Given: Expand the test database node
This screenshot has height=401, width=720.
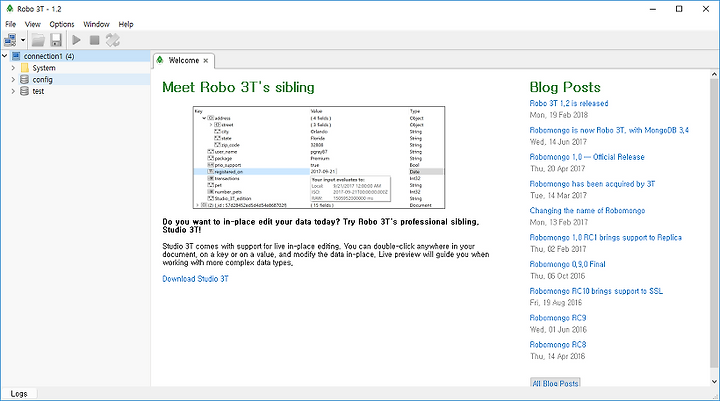Looking at the screenshot, I should point(13,91).
